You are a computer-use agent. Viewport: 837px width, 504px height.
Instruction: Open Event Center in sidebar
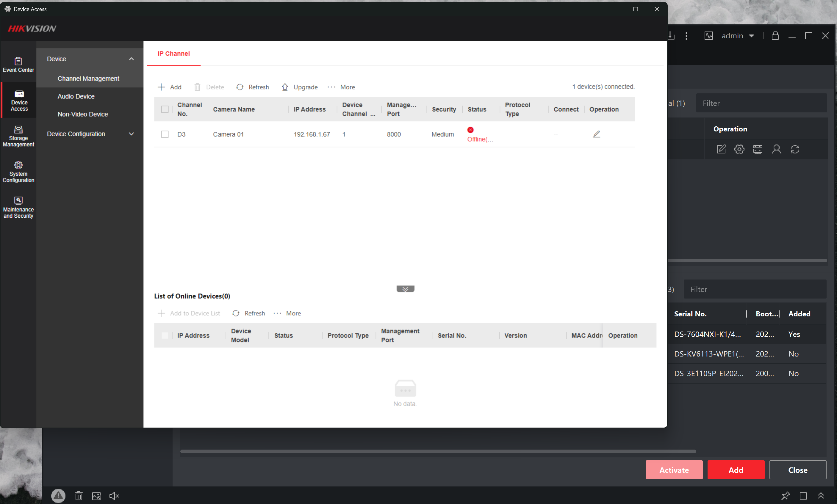(18, 65)
